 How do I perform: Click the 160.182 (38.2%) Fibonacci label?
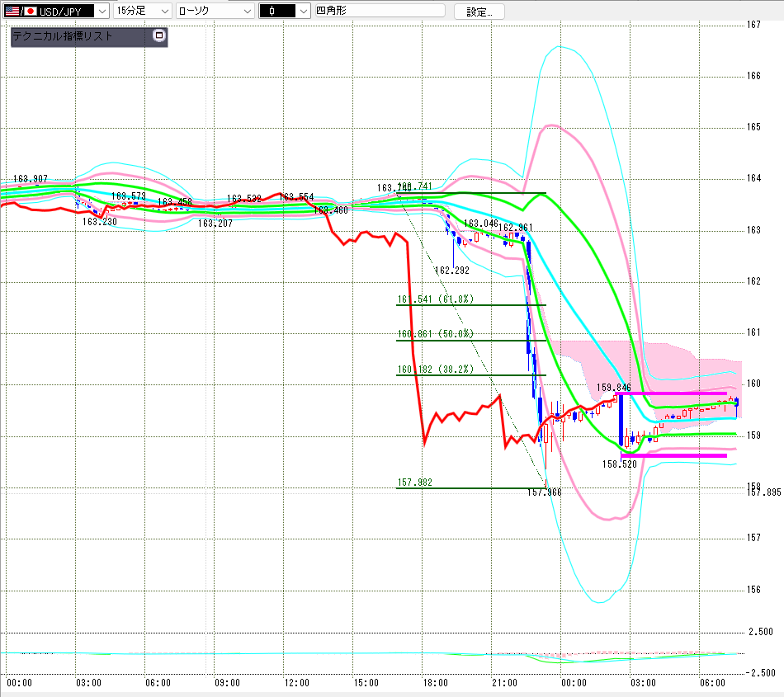pos(436,370)
